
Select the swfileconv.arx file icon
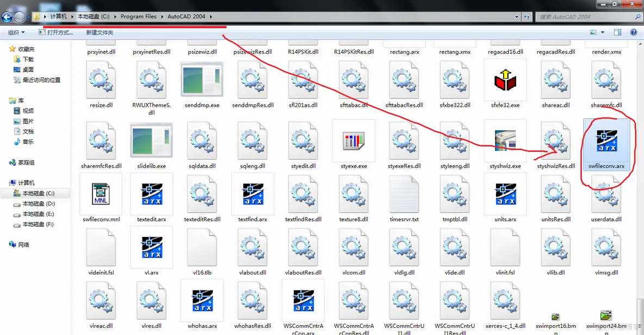pos(606,141)
